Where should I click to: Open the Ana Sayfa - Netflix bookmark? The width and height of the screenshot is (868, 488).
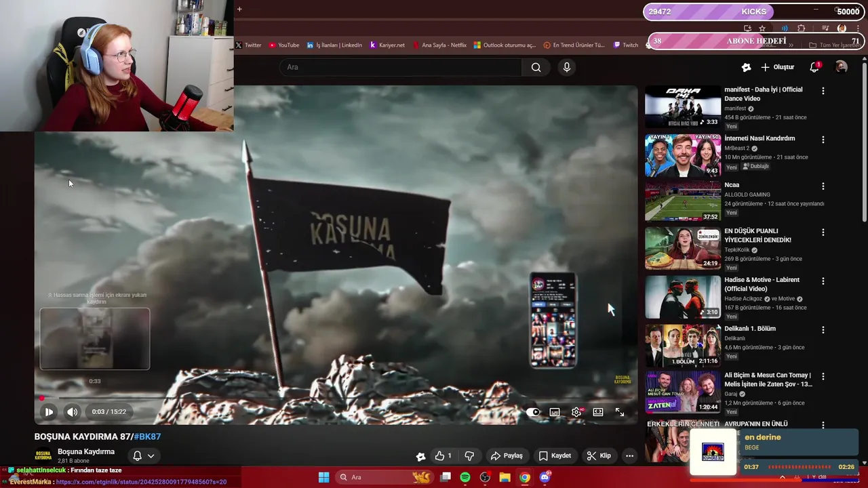(439, 45)
